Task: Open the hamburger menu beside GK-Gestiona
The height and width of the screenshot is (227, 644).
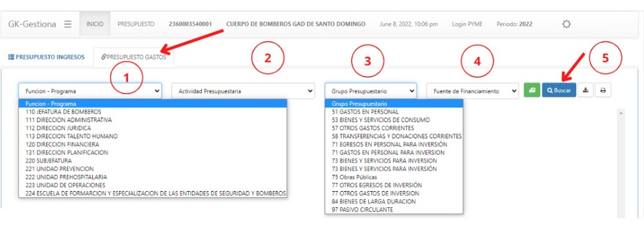Action: [68, 24]
